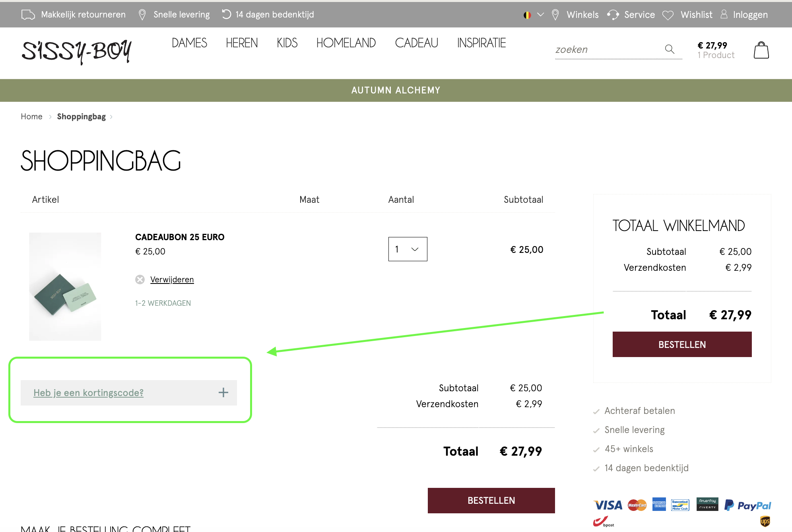Open CADEAUBON 25 EURO product title
The height and width of the screenshot is (532, 792).
(180, 237)
